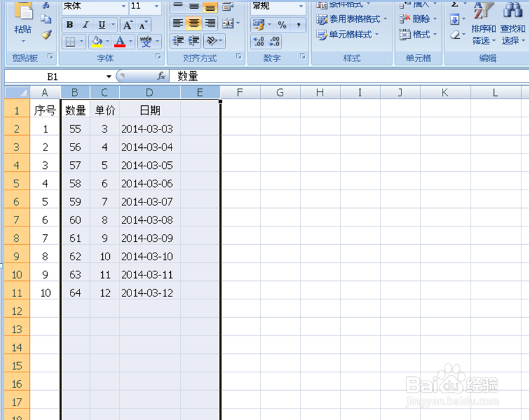Open the Clipboard (剪贴板) dialog launcher
Screen dimensions: 529x420
(50, 56)
